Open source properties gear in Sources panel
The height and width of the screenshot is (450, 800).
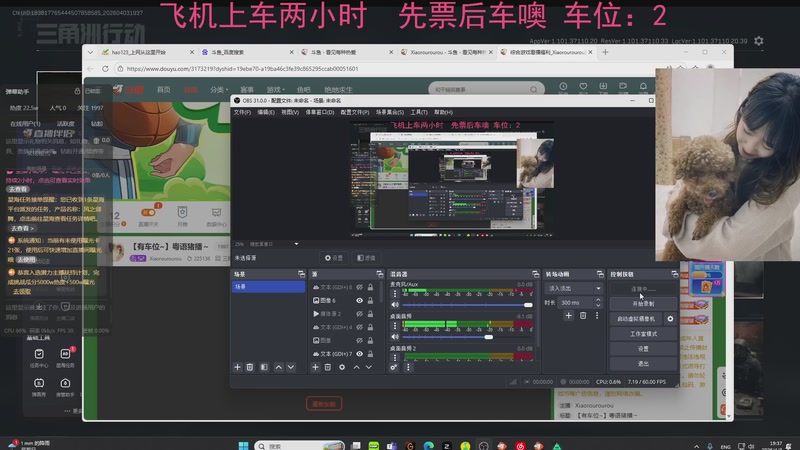tap(342, 367)
